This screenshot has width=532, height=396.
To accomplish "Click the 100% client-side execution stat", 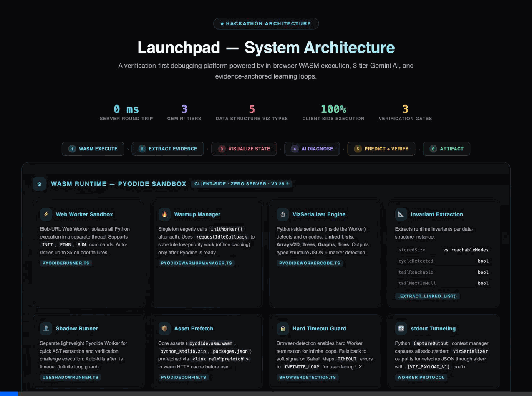I will pyautogui.click(x=333, y=112).
